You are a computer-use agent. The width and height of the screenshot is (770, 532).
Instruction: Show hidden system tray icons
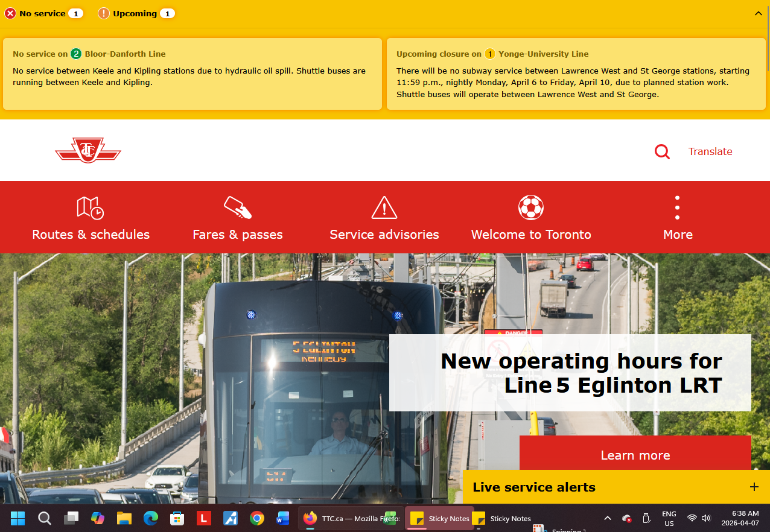click(608, 518)
